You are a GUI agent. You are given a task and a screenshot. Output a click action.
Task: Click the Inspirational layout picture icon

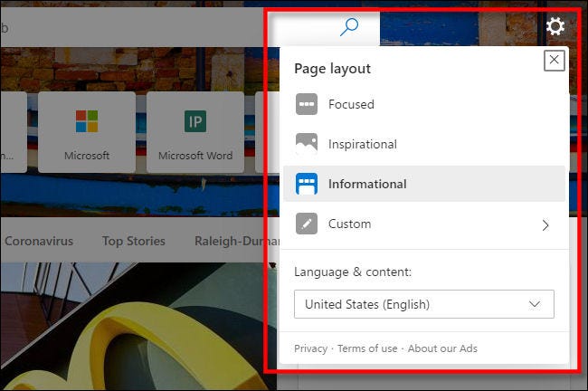(x=307, y=144)
